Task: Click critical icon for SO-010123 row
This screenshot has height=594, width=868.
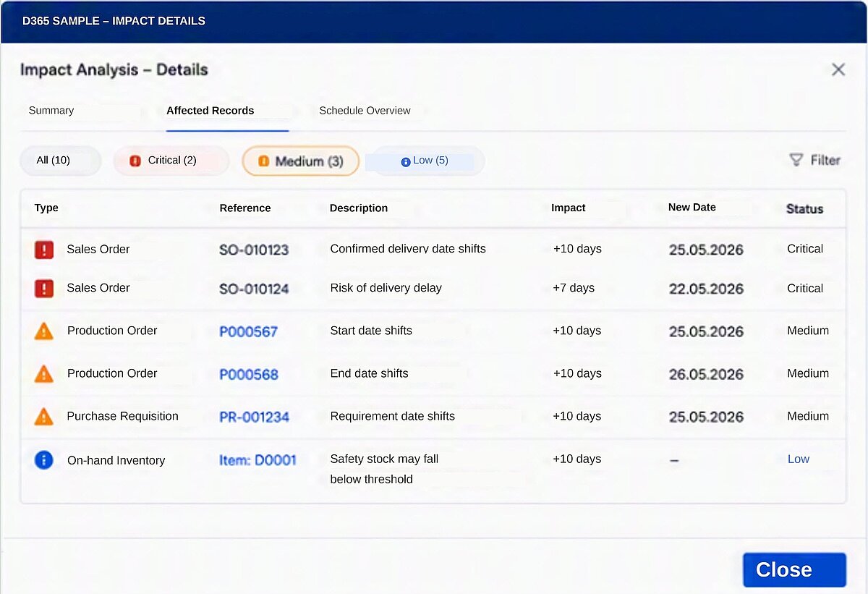Action: click(x=44, y=250)
